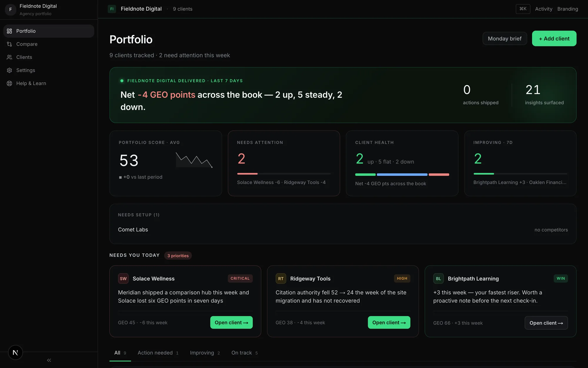Click the RT badge on Ridgeway Tools card
Viewport: 588px width, 368px height.
coord(281,279)
